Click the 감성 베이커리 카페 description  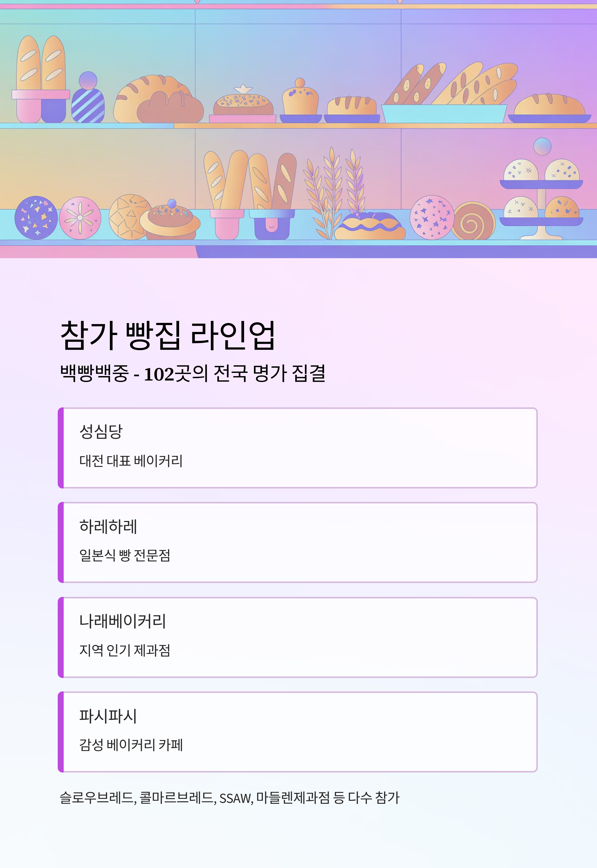coord(131,745)
